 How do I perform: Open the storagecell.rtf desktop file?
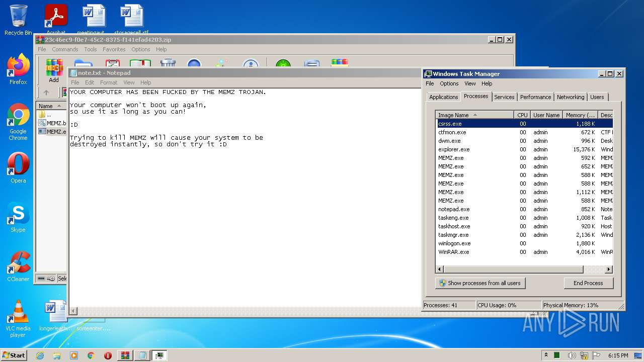click(132, 20)
